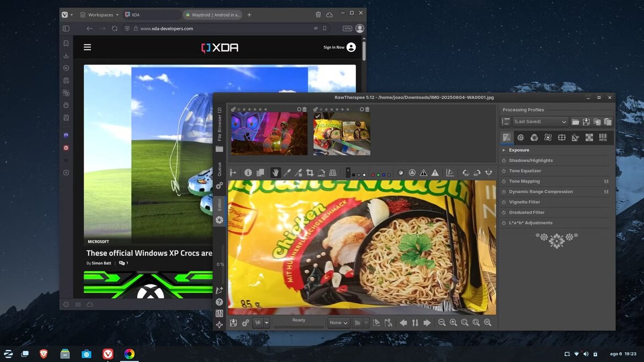Open the Raw processing tab
This screenshot has width=644, height=362.
589,138
